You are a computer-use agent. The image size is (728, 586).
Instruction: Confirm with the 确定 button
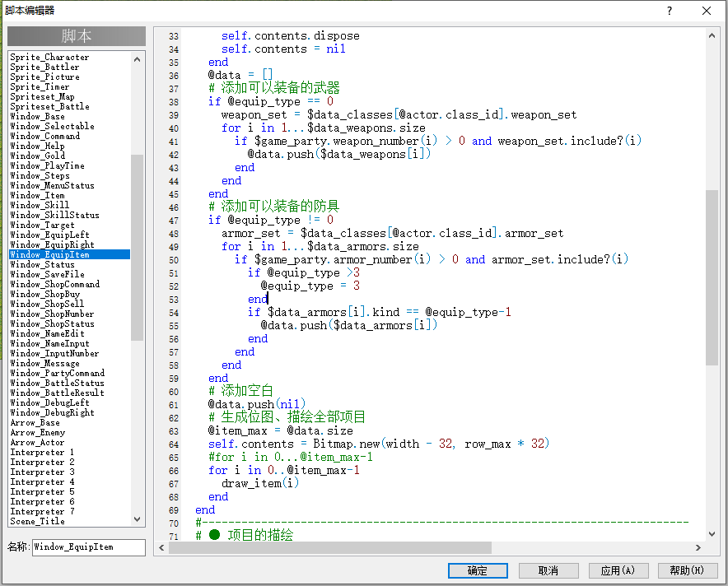[x=478, y=570]
